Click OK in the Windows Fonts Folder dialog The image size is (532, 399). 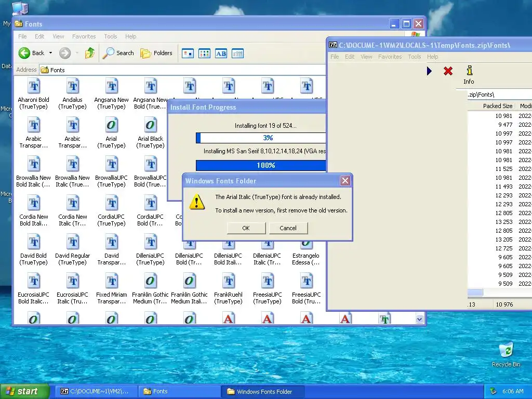click(246, 228)
